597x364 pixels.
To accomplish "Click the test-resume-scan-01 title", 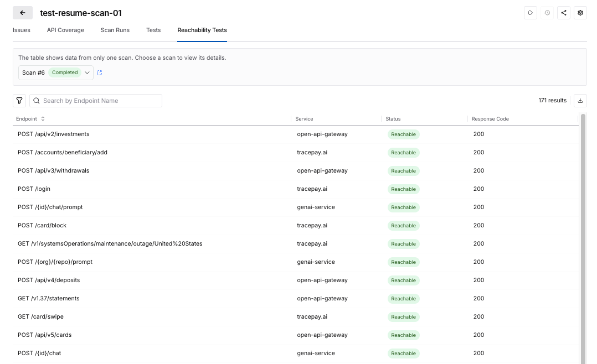I will tap(81, 13).
